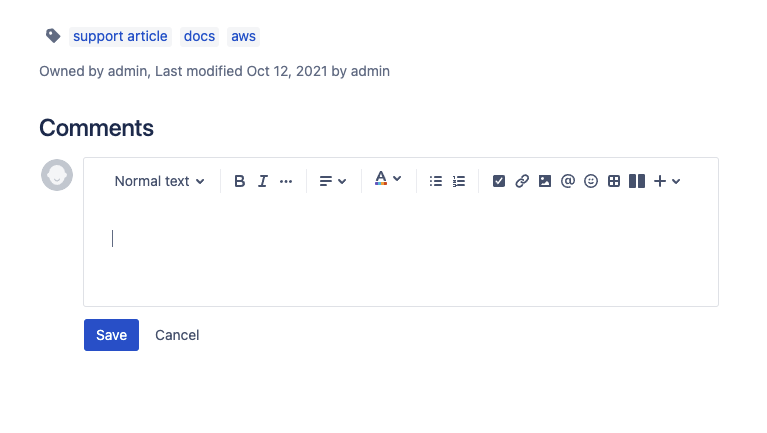The image size is (767, 433).
Task: Expand the insert more content menu
Action: 667,181
